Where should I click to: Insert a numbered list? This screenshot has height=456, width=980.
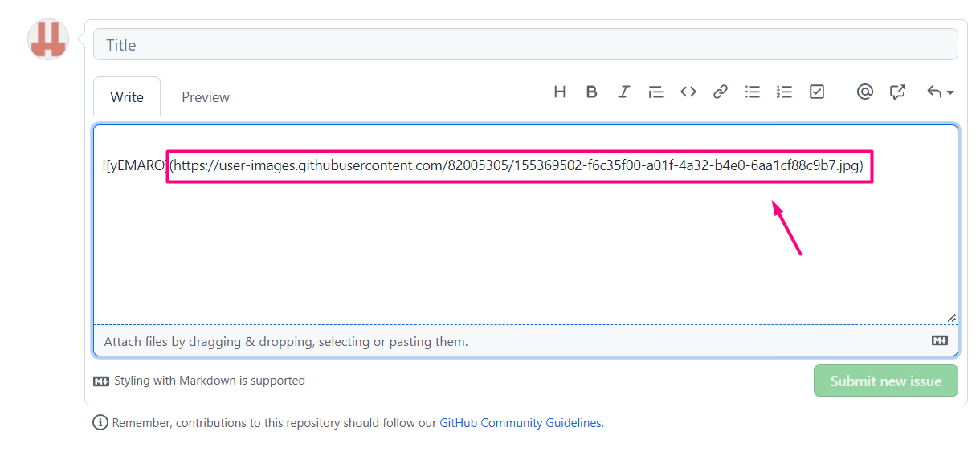coord(784,92)
